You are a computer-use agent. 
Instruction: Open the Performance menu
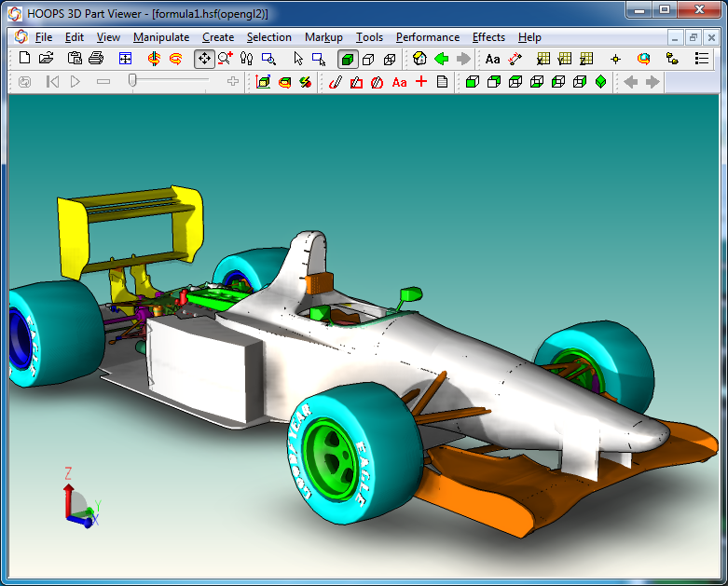click(x=427, y=37)
